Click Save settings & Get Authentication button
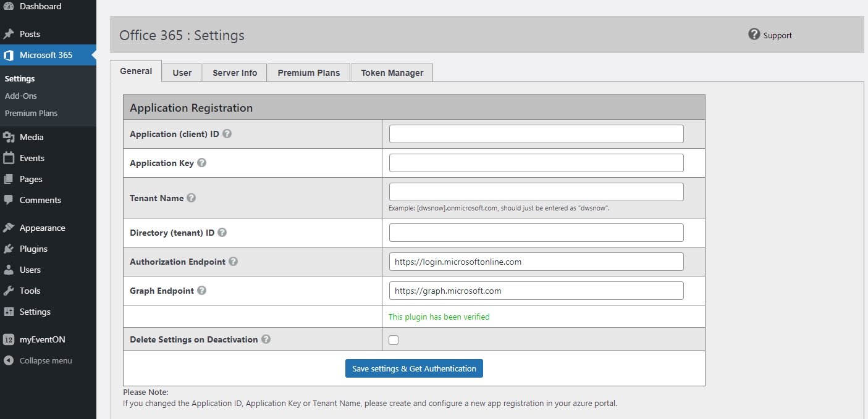The image size is (868, 419). pyautogui.click(x=414, y=368)
